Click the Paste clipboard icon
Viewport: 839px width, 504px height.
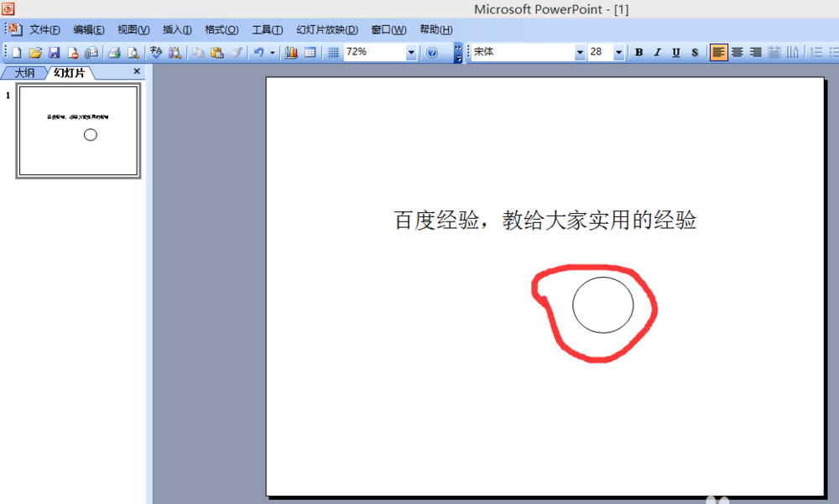tap(216, 53)
